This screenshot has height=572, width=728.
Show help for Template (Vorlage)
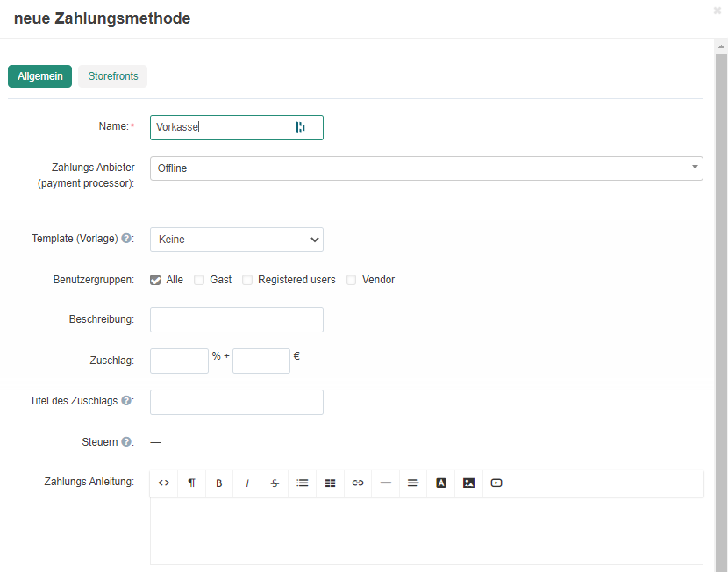click(x=125, y=238)
